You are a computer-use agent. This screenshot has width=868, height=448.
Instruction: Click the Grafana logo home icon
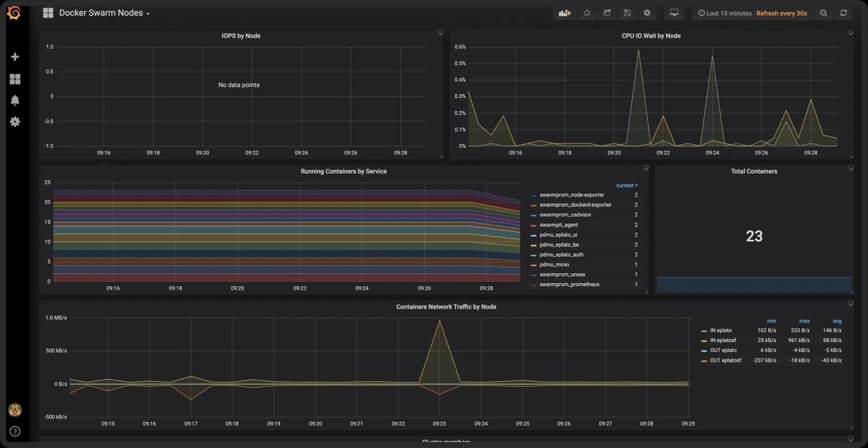[x=14, y=13]
